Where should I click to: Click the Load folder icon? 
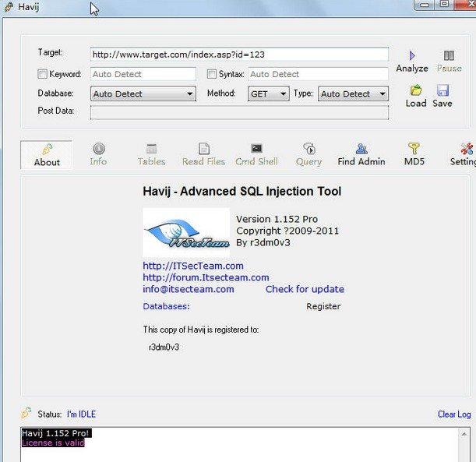pyautogui.click(x=416, y=90)
